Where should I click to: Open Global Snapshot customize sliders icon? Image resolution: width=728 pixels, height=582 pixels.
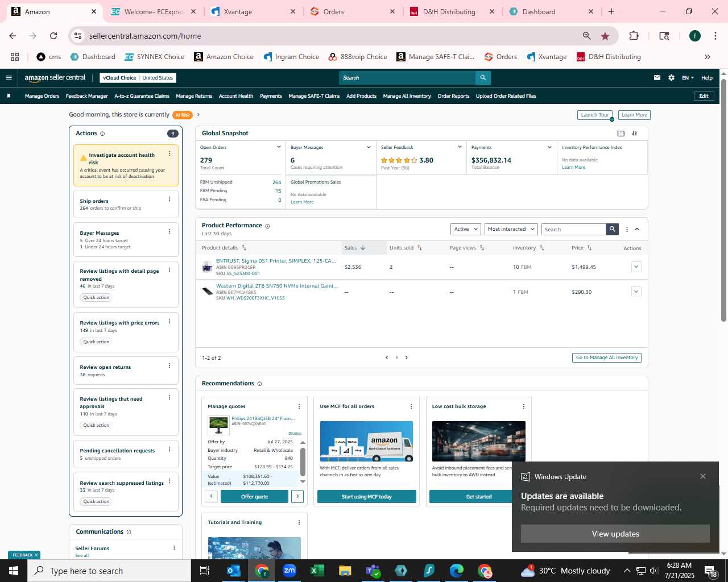(635, 134)
